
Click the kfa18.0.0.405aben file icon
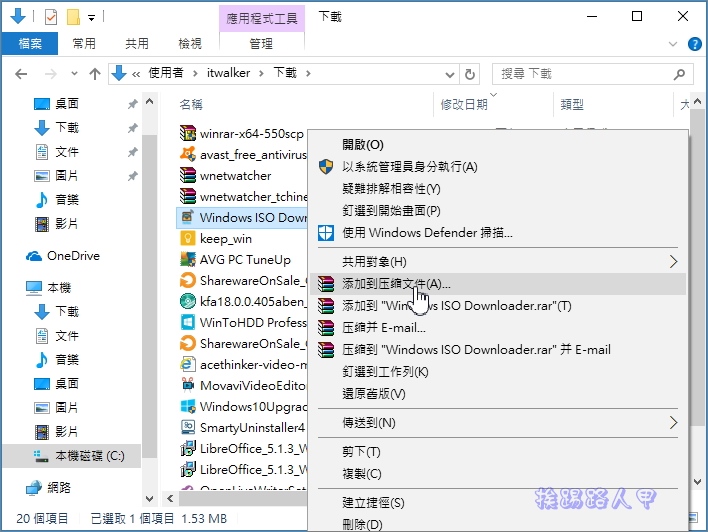(187, 301)
